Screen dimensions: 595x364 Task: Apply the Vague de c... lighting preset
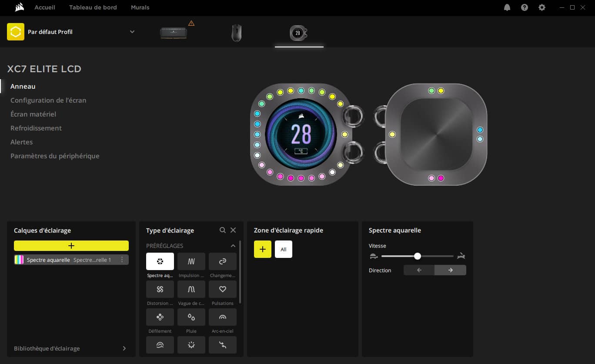[191, 289]
